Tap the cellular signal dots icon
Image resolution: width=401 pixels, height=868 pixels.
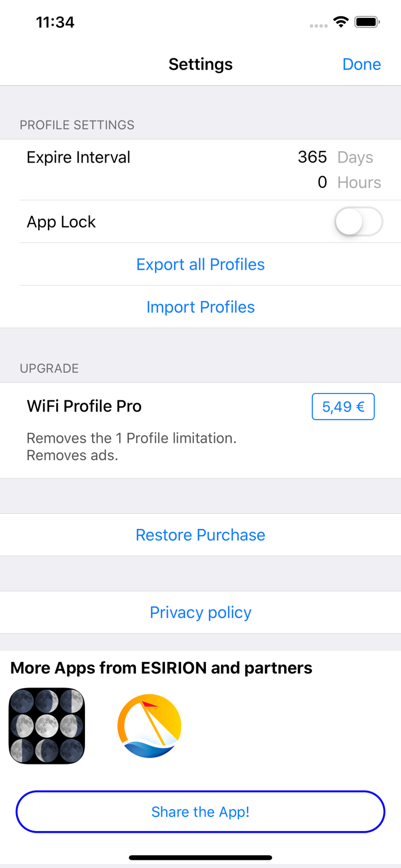(318, 24)
